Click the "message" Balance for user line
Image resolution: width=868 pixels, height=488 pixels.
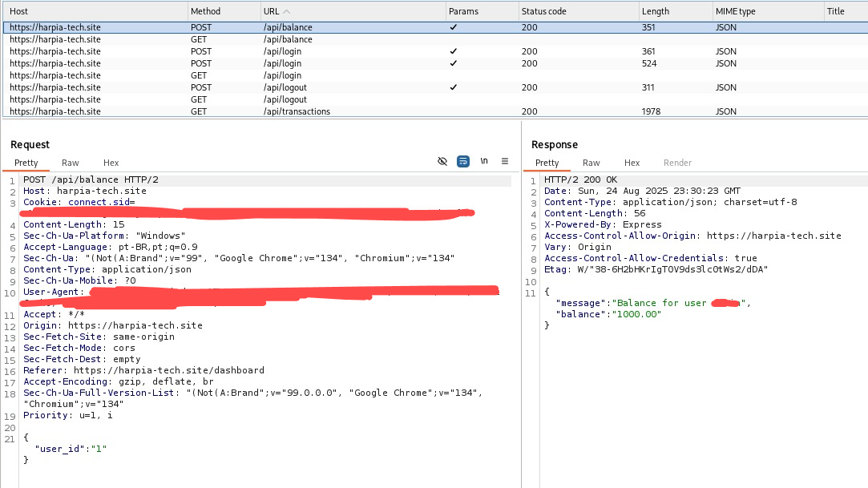point(653,303)
